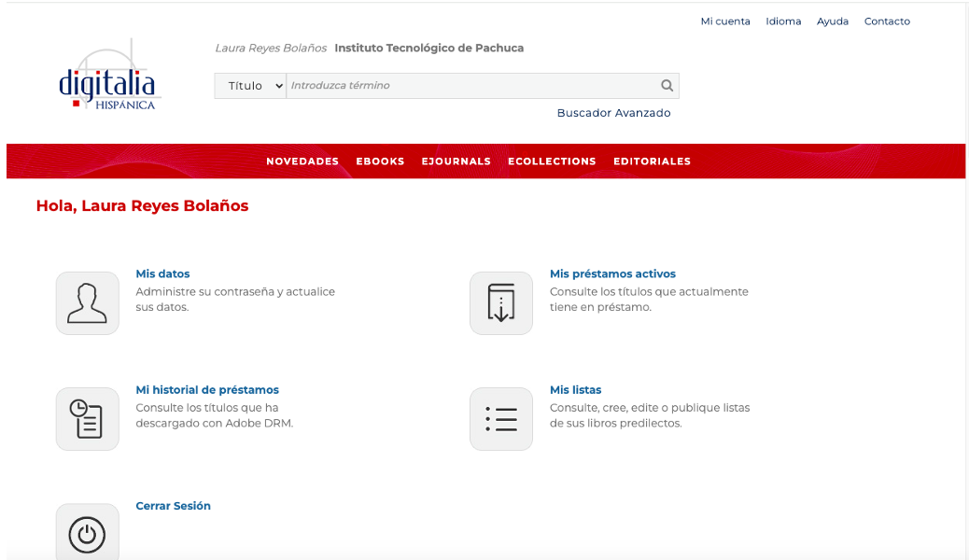Click the Cerrar Sesión power icon
Image resolution: width=969 pixels, height=560 pixels.
point(87,534)
